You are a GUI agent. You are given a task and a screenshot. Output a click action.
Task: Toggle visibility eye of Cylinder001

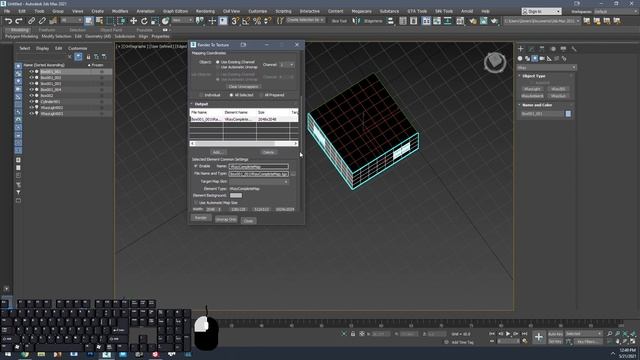pos(31,102)
